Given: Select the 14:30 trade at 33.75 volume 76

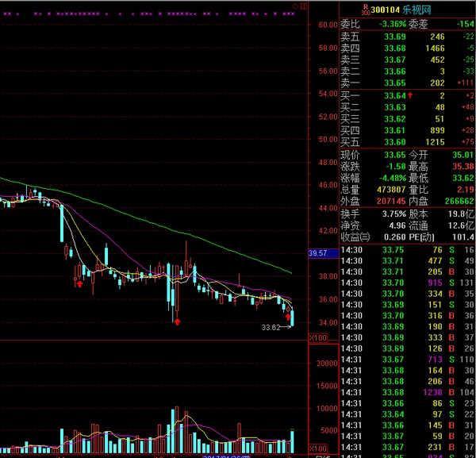Looking at the screenshot, I should point(407,250).
